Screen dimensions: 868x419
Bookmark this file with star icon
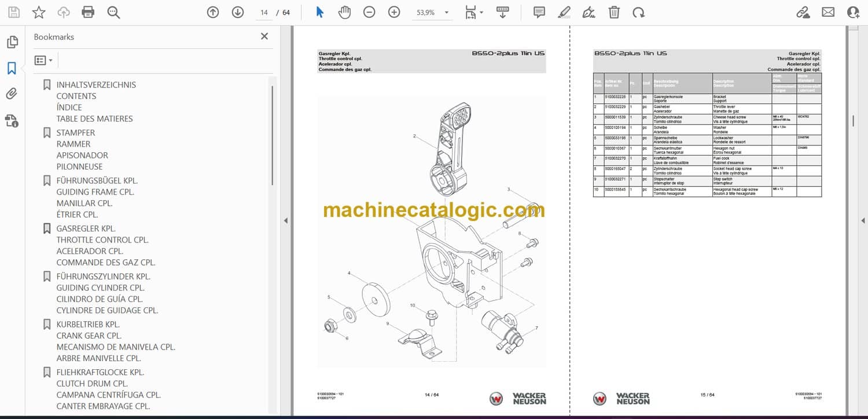coord(39,12)
